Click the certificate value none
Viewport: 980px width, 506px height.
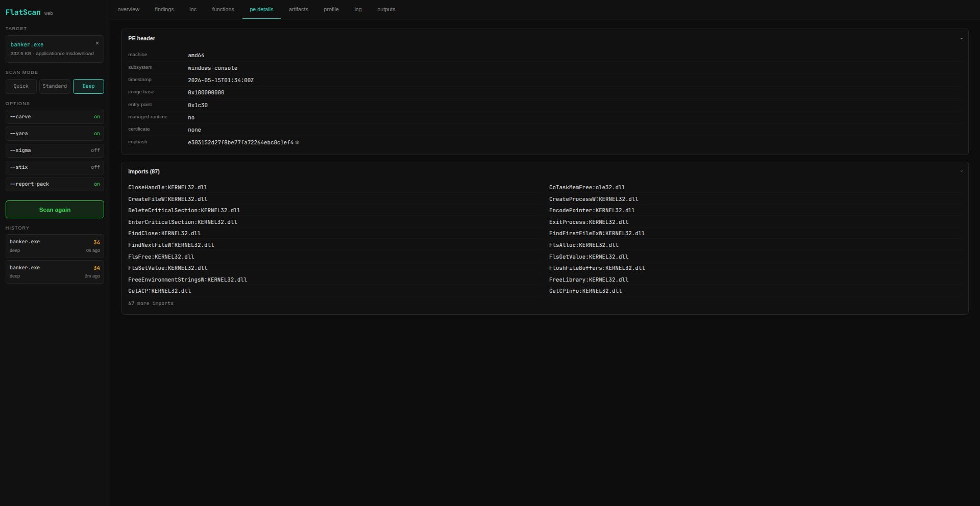194,130
